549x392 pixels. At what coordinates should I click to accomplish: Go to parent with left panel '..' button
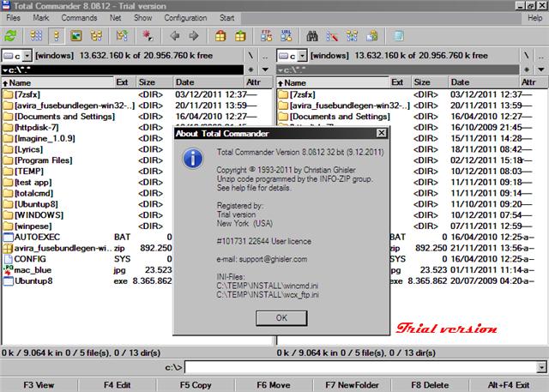coord(265,56)
